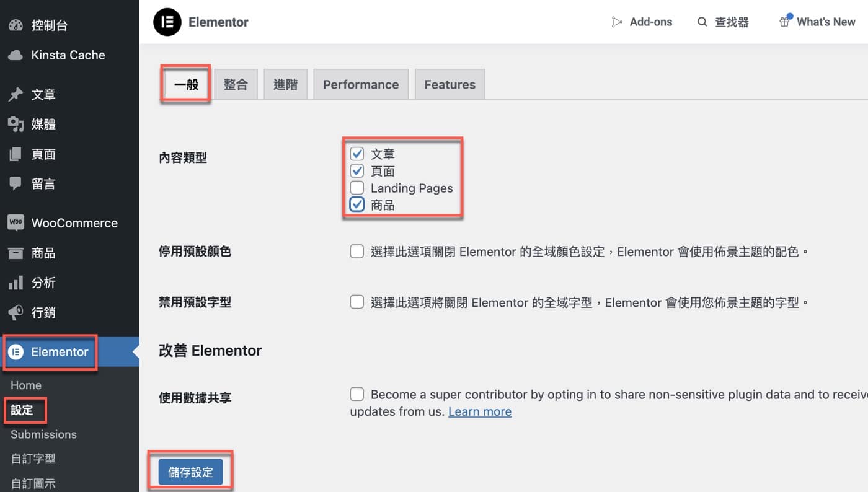The width and height of the screenshot is (868, 492).
Task: Enable the Landing Pages checkbox
Action: tap(356, 188)
